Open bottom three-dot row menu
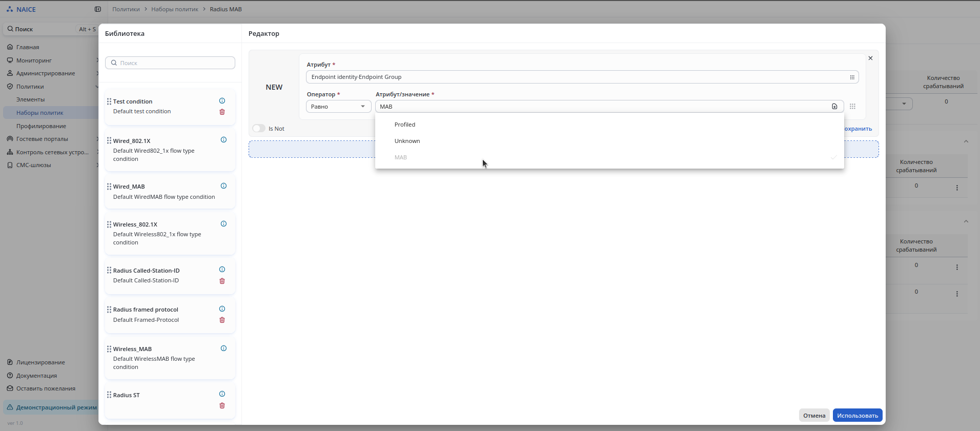 click(957, 294)
